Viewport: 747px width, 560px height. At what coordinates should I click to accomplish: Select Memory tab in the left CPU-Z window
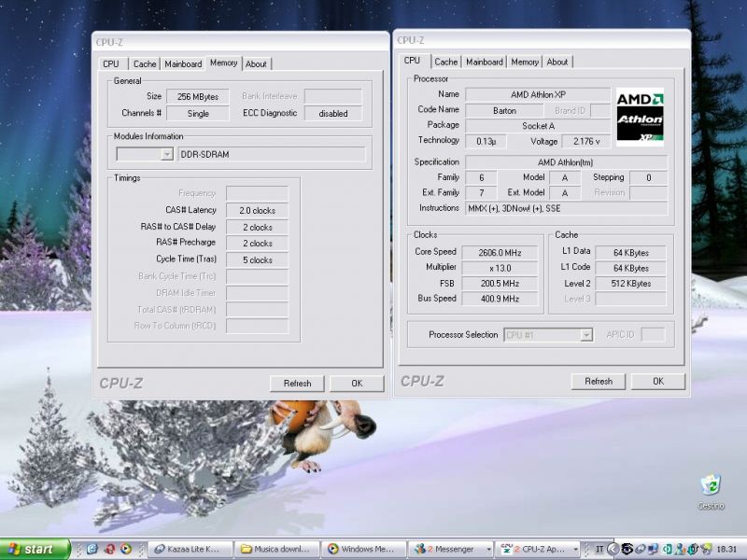(x=223, y=63)
